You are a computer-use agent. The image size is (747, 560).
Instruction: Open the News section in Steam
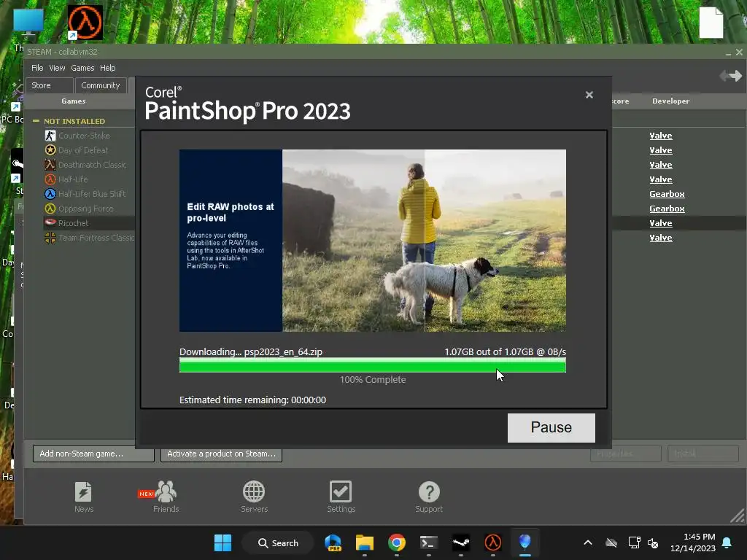pos(84,497)
